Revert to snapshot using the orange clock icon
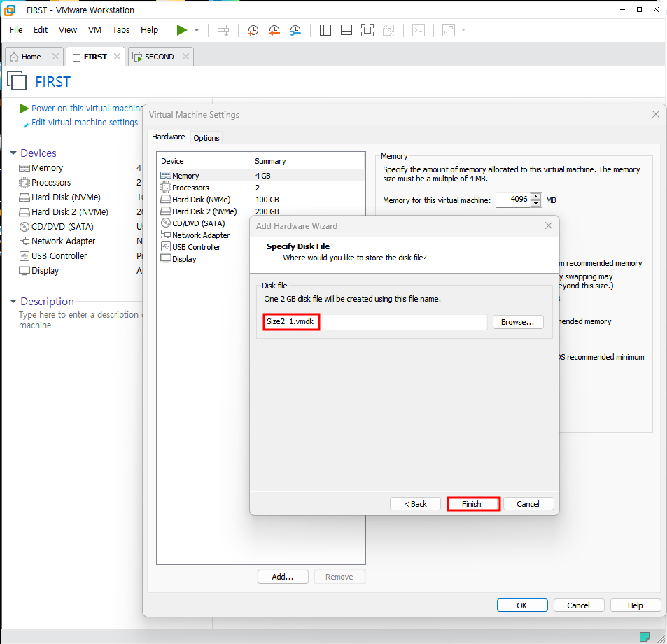667x644 pixels. [274, 30]
